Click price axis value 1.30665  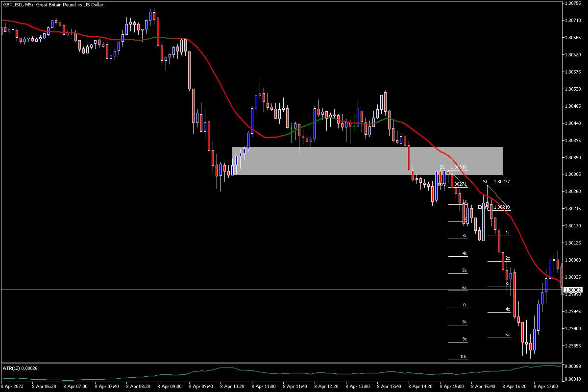click(x=572, y=37)
